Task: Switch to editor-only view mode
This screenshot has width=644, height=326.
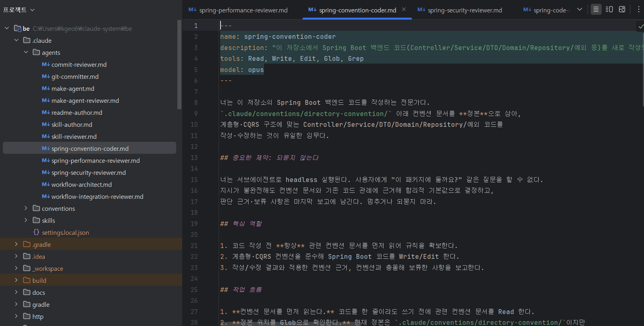Action: [x=596, y=9]
